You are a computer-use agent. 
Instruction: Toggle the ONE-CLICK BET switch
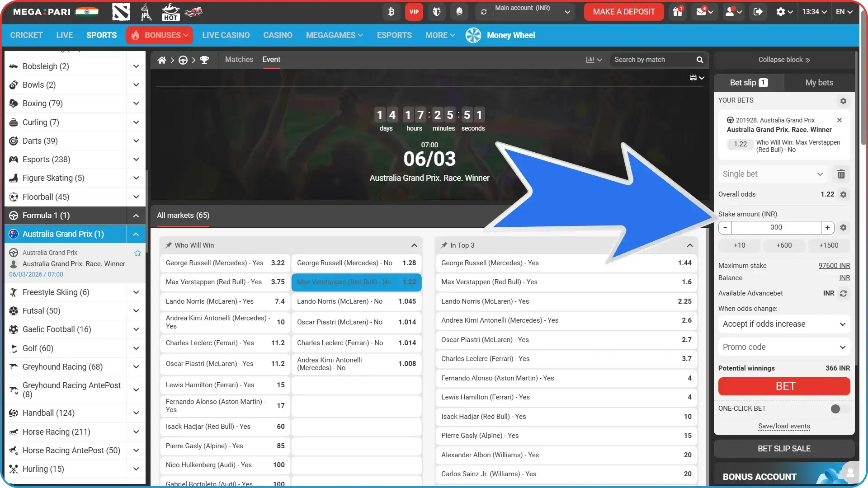pyautogui.click(x=840, y=408)
